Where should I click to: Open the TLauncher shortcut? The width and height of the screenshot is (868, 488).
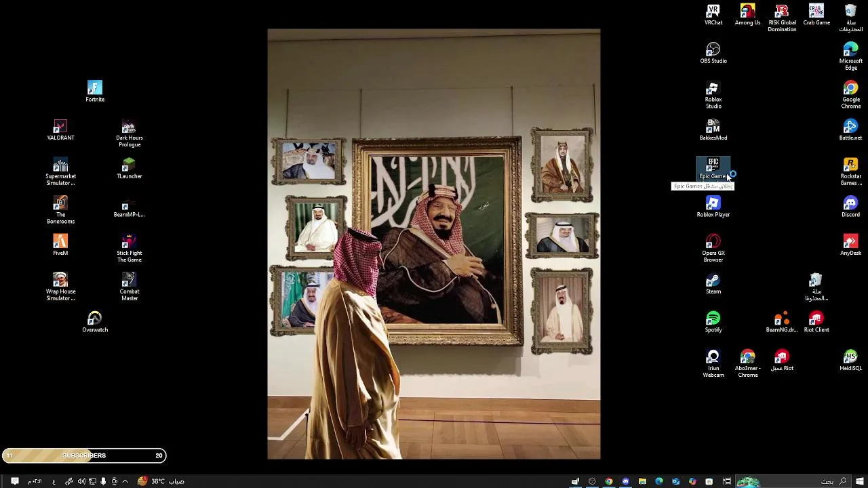pyautogui.click(x=129, y=168)
